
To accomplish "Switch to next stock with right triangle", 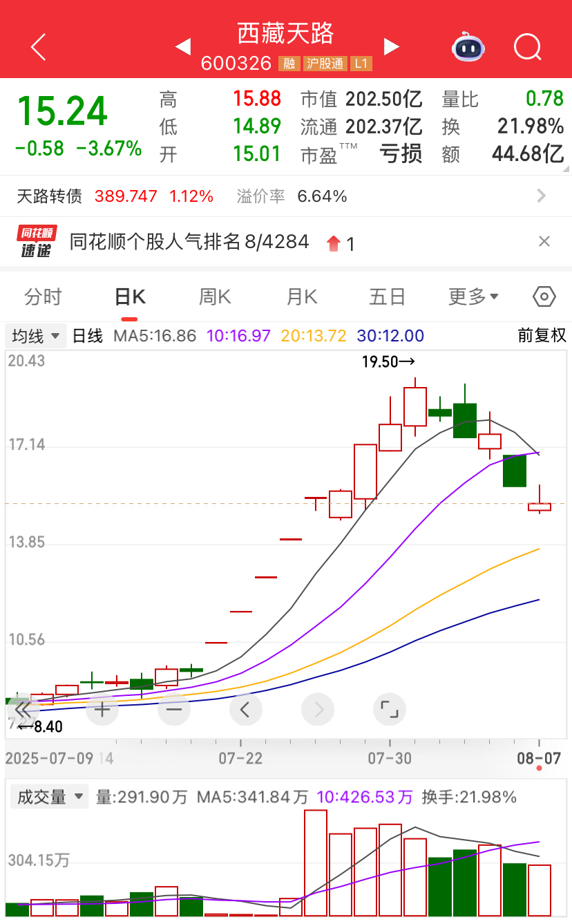I will pos(392,46).
